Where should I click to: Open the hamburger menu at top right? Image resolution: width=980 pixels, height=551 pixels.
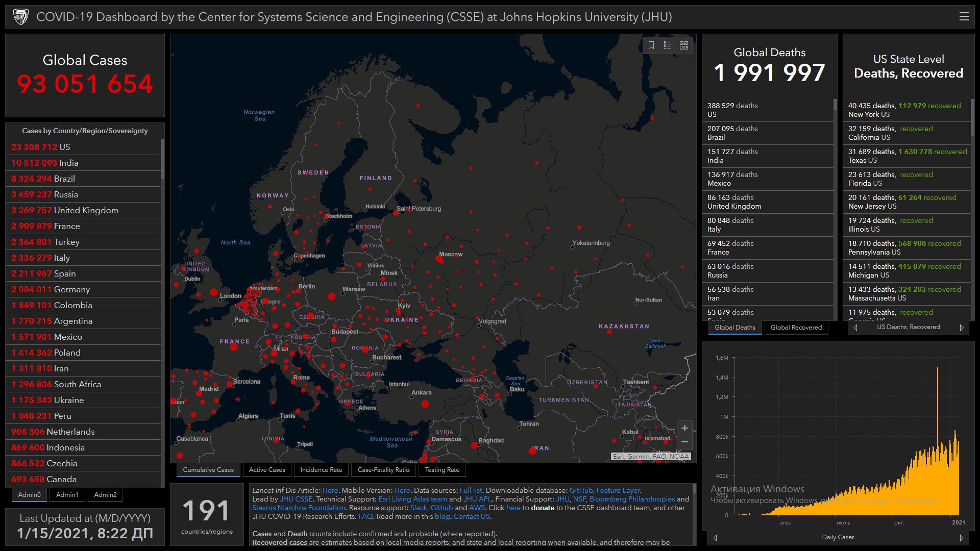[964, 17]
